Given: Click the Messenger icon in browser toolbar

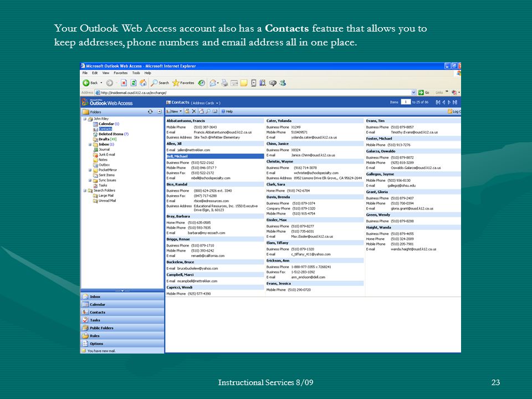Looking at the screenshot, I should (282, 83).
